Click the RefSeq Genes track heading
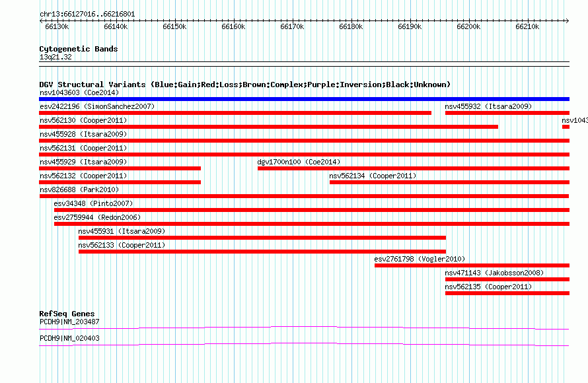 click(x=67, y=314)
